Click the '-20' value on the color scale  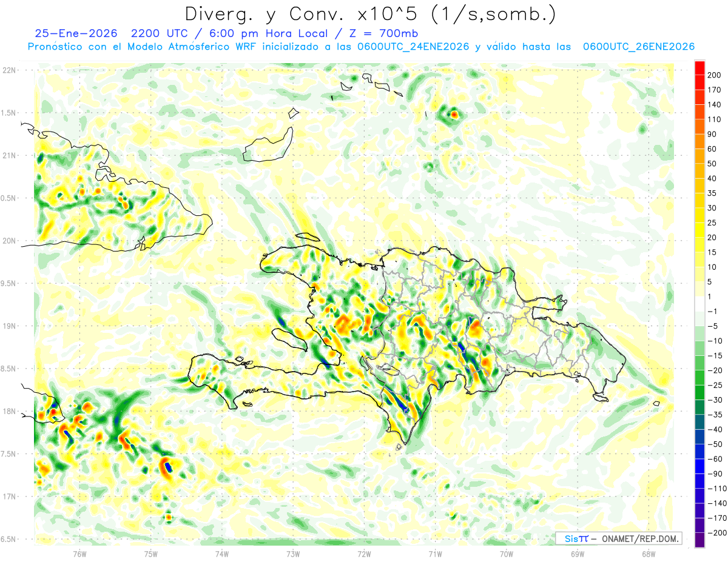point(715,370)
